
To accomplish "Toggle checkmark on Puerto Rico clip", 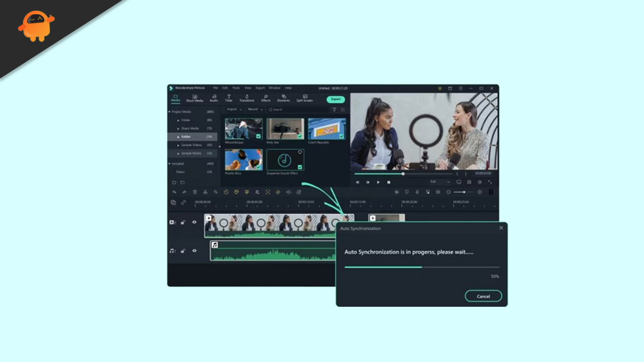I will [259, 167].
